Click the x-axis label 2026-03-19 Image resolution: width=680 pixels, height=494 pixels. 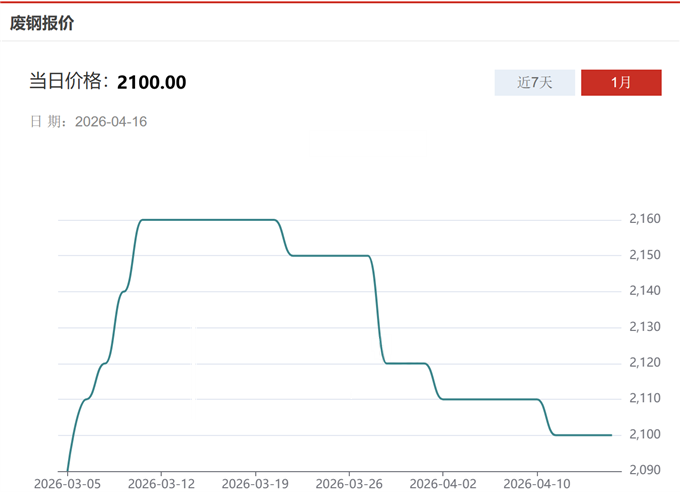coord(255,484)
